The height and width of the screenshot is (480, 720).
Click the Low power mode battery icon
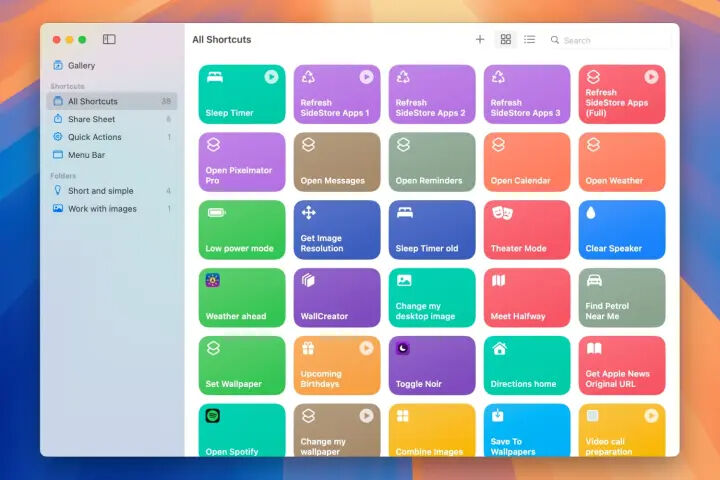[x=214, y=212]
